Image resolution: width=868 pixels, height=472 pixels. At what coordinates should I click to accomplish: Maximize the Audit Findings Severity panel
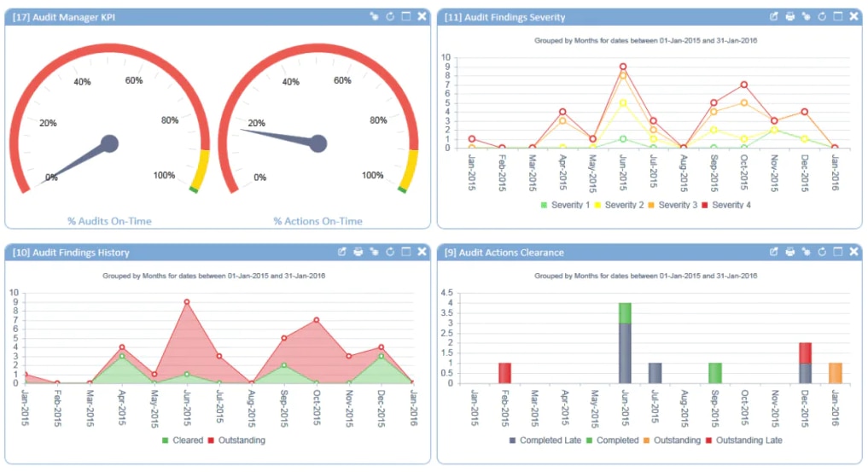coord(837,16)
